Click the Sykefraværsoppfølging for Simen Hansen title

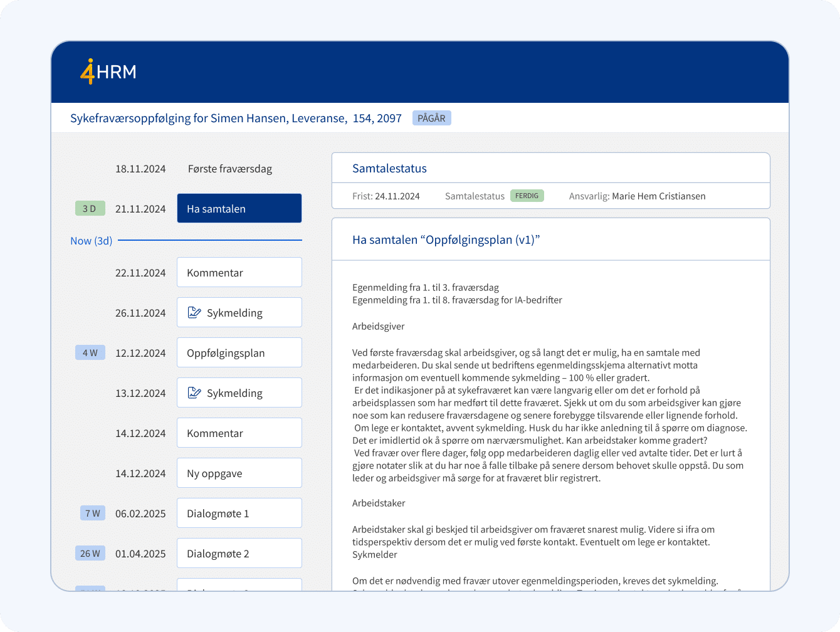(x=236, y=118)
